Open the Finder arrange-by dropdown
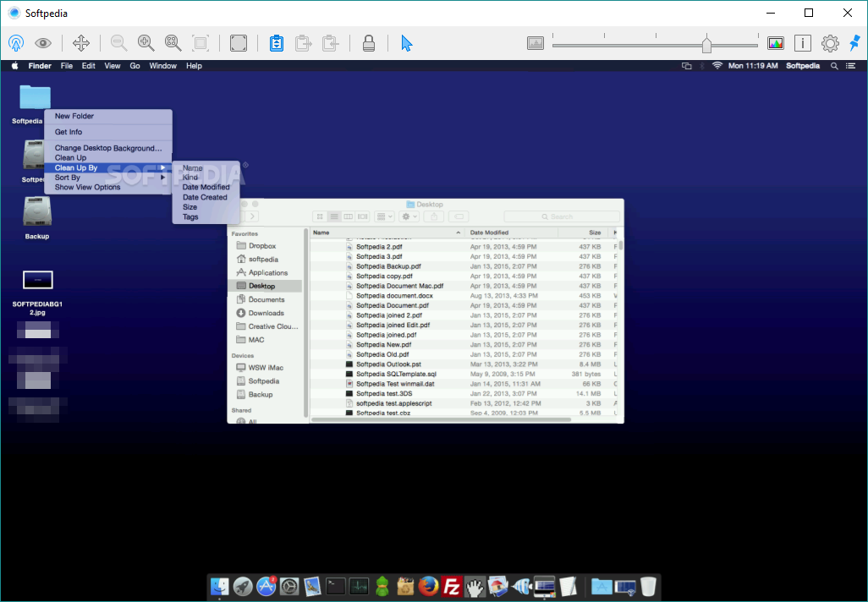Viewport: 868px width, 602px height. pyautogui.click(x=384, y=216)
